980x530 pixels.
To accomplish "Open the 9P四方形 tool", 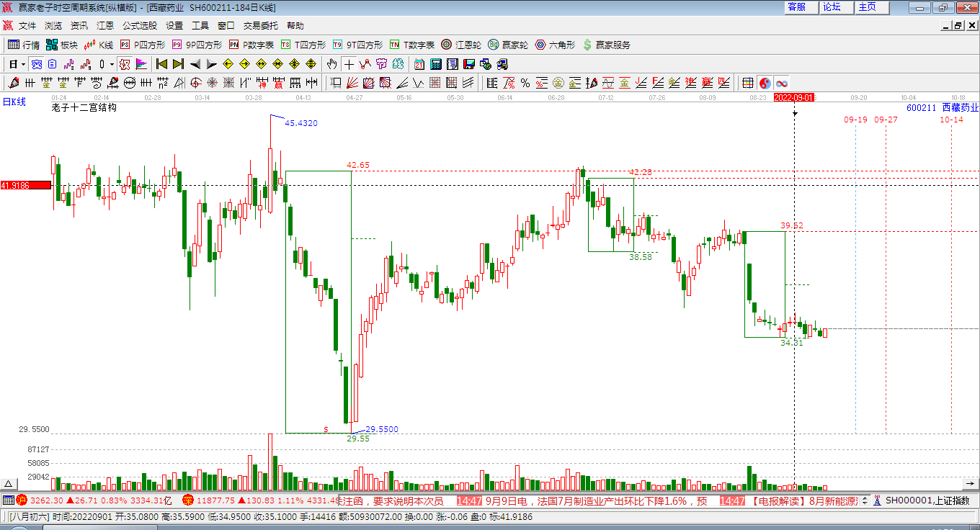I will [x=197, y=45].
